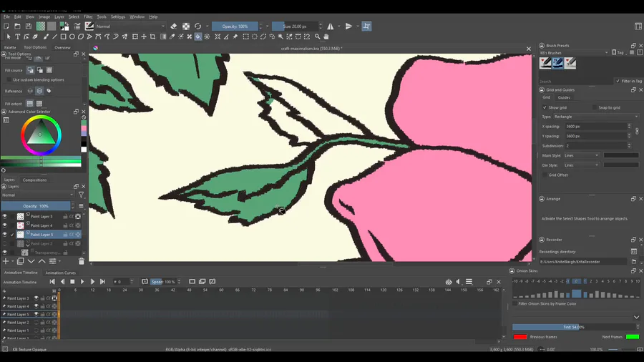Switch to the Compositions tab
The height and width of the screenshot is (362, 644).
pos(34,180)
